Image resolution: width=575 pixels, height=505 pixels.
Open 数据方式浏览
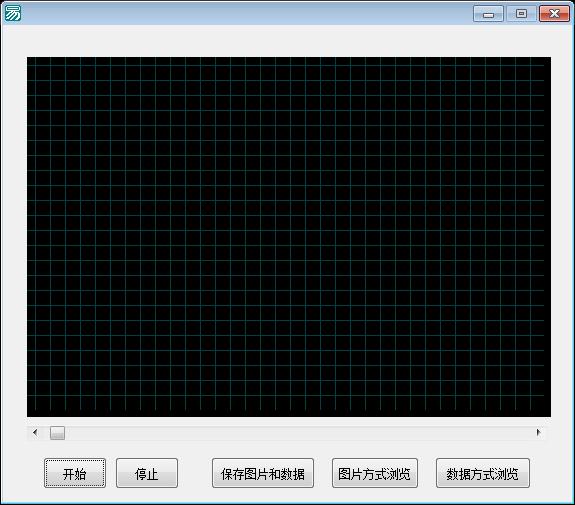point(483,473)
